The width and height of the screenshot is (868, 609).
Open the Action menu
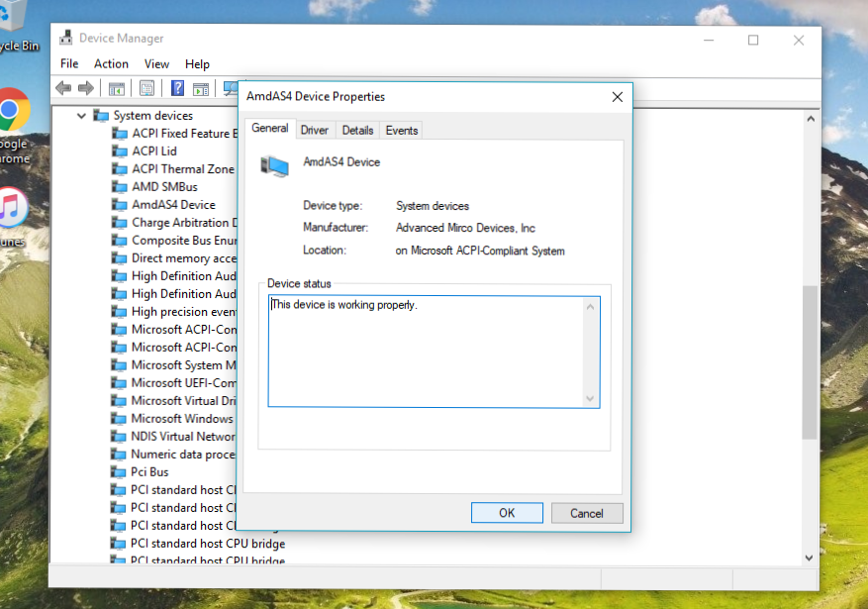(111, 63)
